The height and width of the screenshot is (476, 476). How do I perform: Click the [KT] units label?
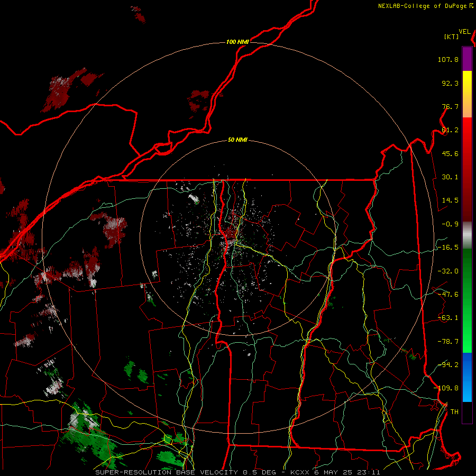click(x=452, y=36)
